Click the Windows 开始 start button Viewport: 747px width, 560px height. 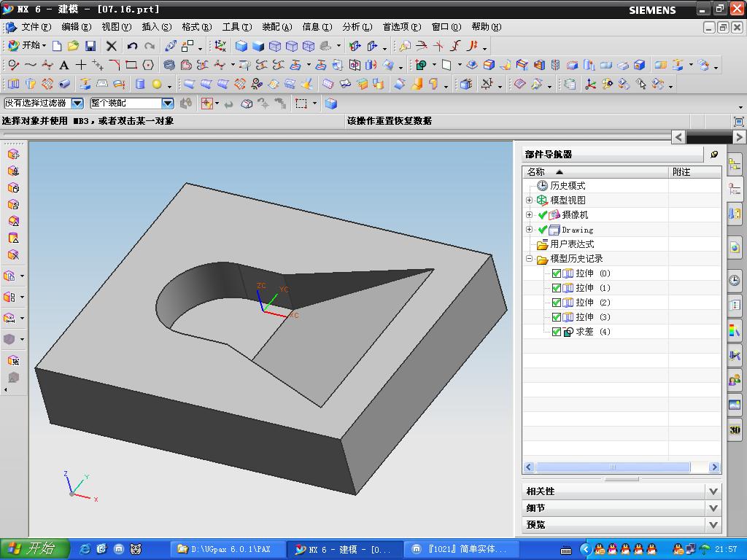point(34,549)
